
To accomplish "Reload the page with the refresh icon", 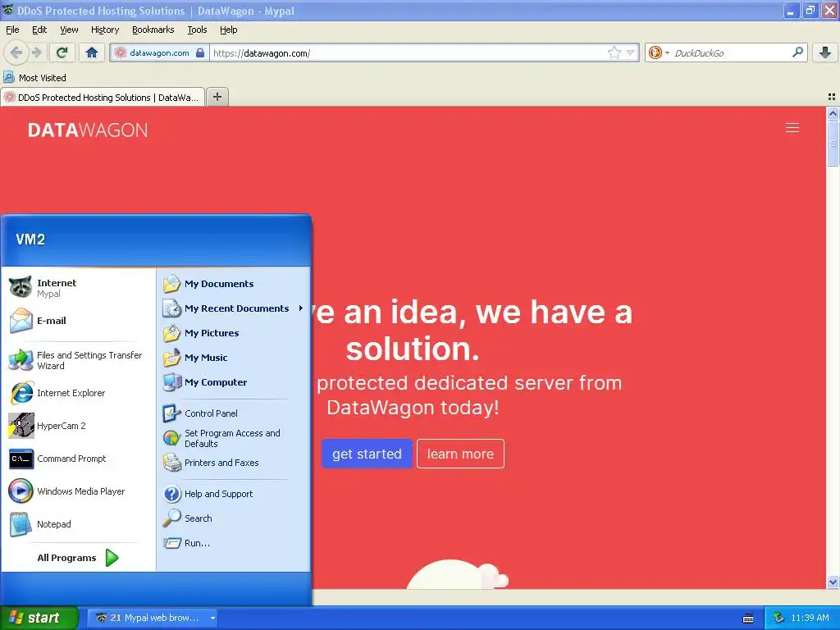I will (x=62, y=52).
